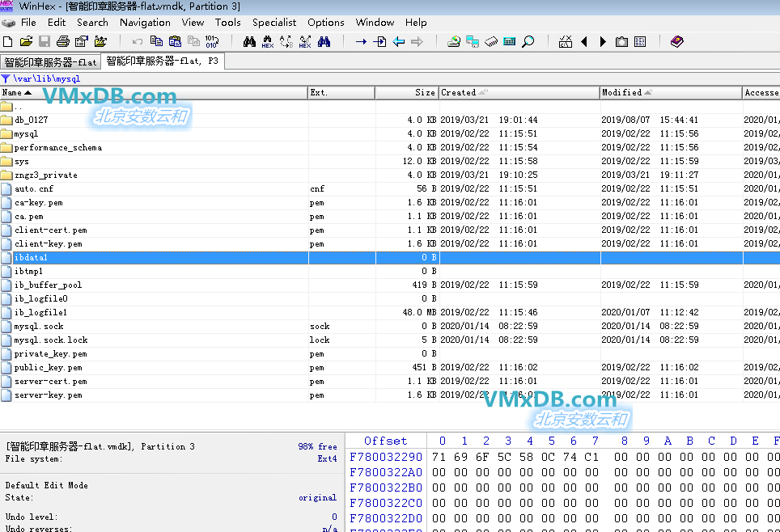The width and height of the screenshot is (780, 532).
Task: Select the ib_buffer_pool file
Action: coord(48,285)
